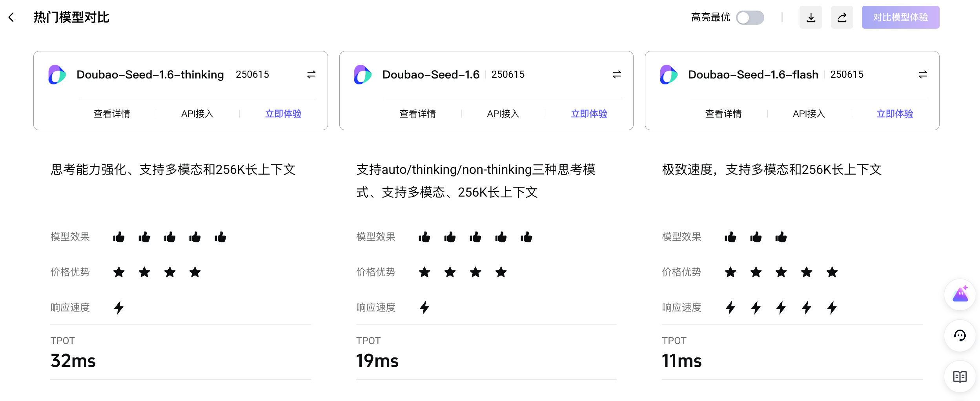
Task: Click the Doubao-Seed-1.6-flash model name
Action: [753, 75]
